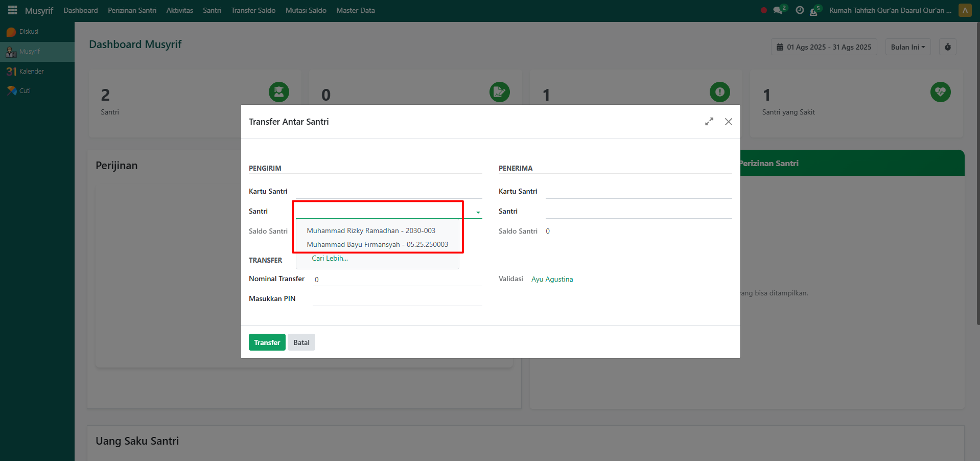Choose Muhammad Bayu Firmansyah from dropdown list
Viewport: 980px width, 461px height.
377,245
